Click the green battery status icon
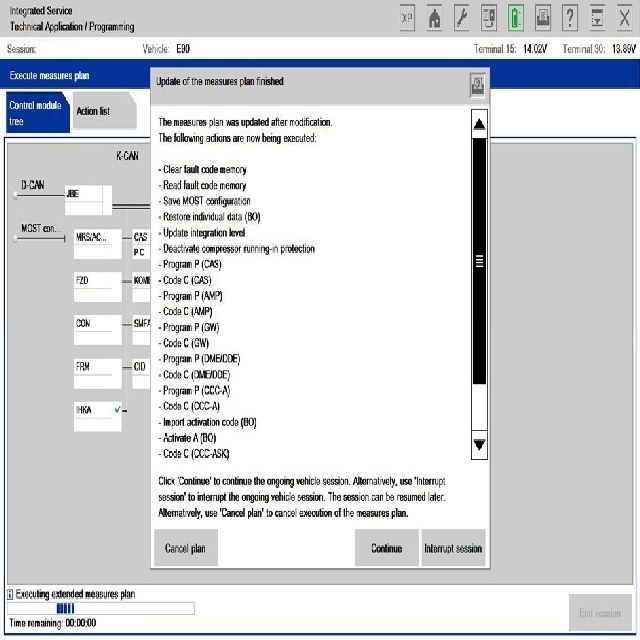 [x=516, y=18]
